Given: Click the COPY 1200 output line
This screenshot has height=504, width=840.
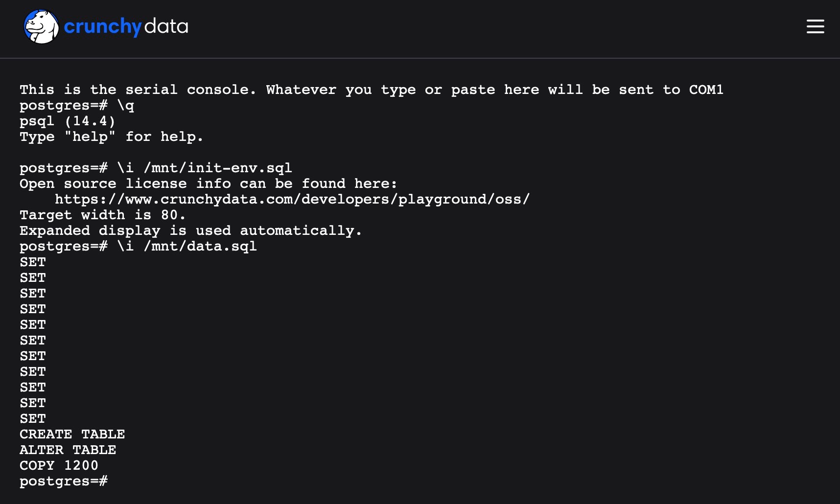Looking at the screenshot, I should pyautogui.click(x=59, y=465).
